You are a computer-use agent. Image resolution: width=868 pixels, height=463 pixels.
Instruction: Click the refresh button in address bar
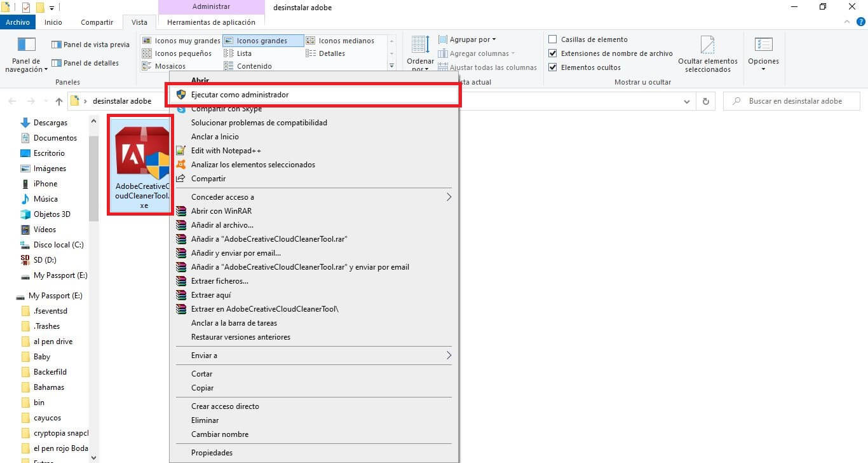(705, 101)
